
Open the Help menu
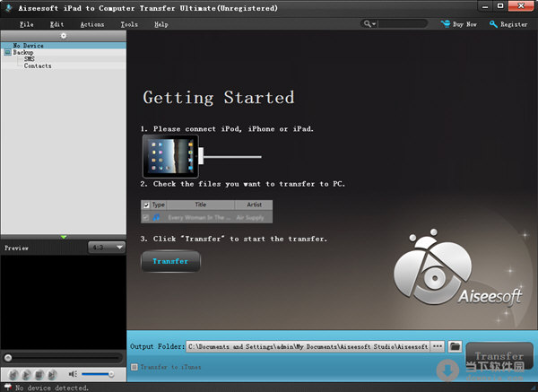coord(161,24)
